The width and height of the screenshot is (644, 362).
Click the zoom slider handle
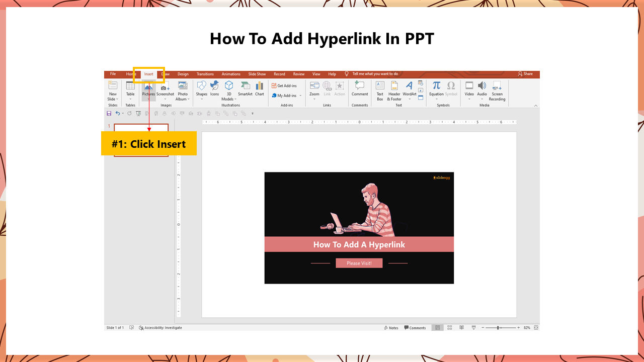tap(499, 328)
